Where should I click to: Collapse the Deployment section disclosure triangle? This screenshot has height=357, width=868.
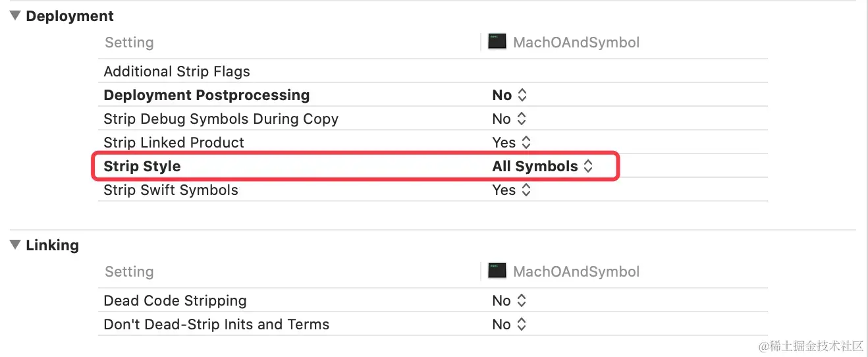[x=15, y=16]
